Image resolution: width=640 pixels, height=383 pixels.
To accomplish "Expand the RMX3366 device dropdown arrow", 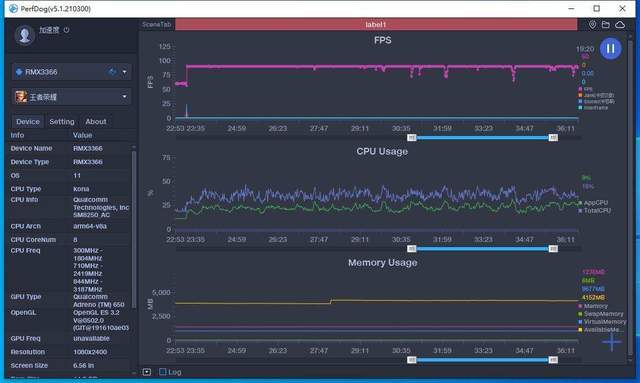I will pos(124,72).
